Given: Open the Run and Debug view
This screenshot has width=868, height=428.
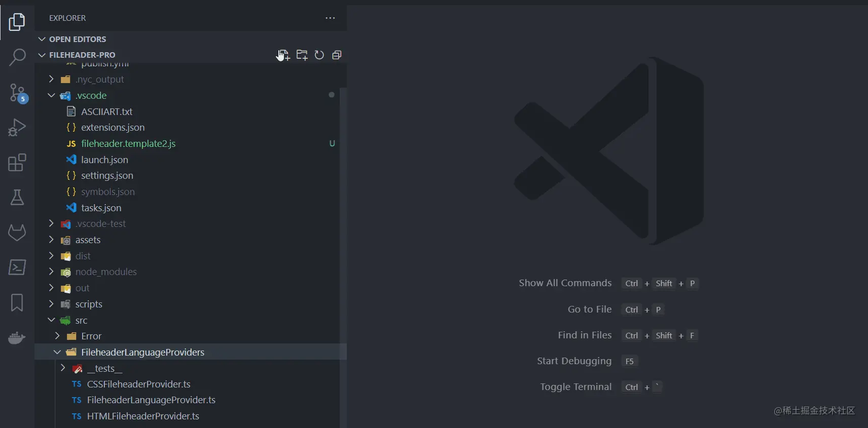Looking at the screenshot, I should (17, 128).
